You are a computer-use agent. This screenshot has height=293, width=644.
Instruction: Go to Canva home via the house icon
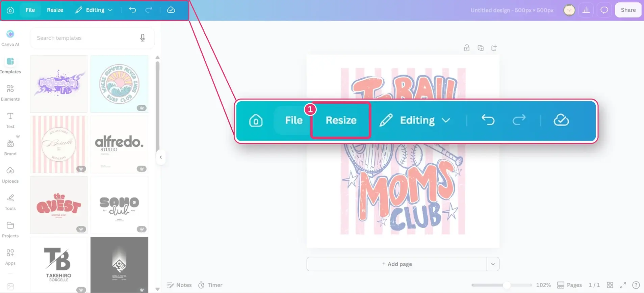[x=10, y=10]
